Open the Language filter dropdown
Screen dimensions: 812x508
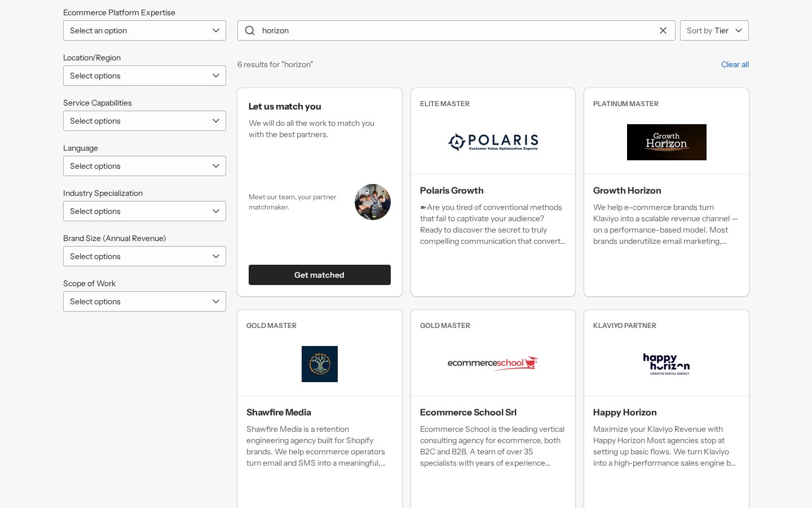click(144, 166)
